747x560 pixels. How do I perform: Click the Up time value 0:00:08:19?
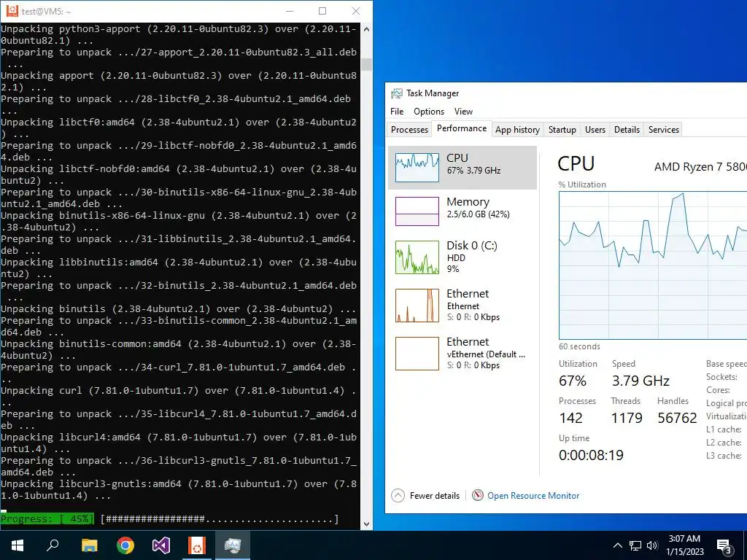[591, 455]
